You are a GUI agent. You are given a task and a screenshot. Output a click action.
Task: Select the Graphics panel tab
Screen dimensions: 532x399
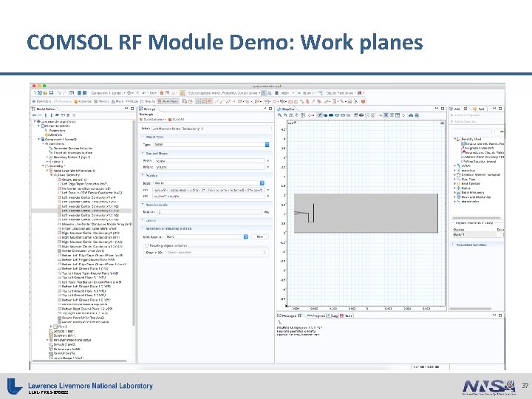[287, 109]
